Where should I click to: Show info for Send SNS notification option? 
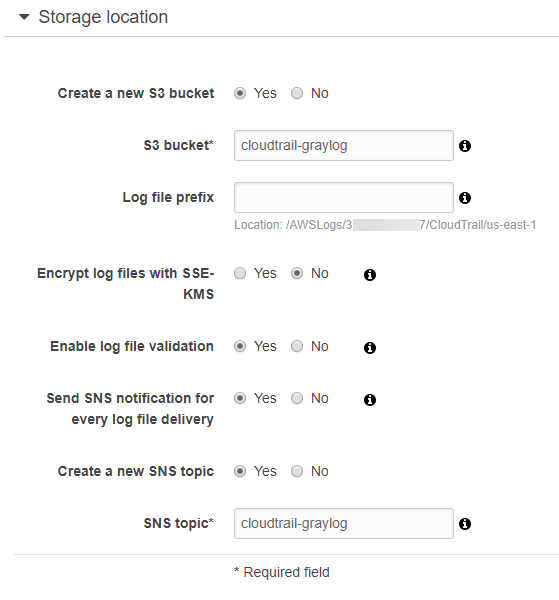(x=370, y=400)
